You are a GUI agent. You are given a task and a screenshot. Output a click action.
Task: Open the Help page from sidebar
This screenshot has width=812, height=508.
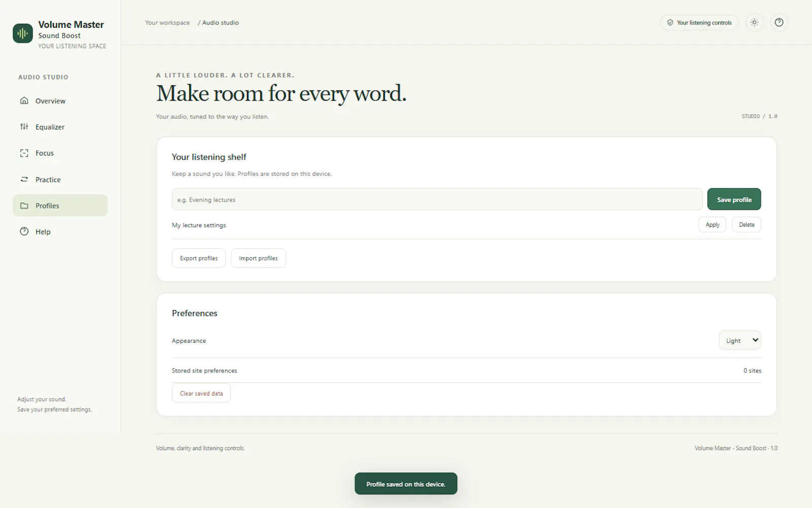click(60, 232)
